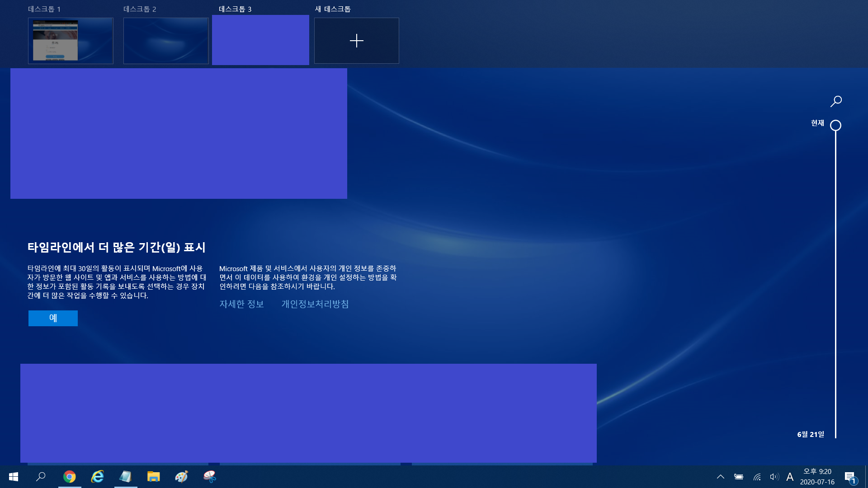Open Internet Explorer from taskbar
Image resolution: width=868 pixels, height=488 pixels.
[x=98, y=477]
